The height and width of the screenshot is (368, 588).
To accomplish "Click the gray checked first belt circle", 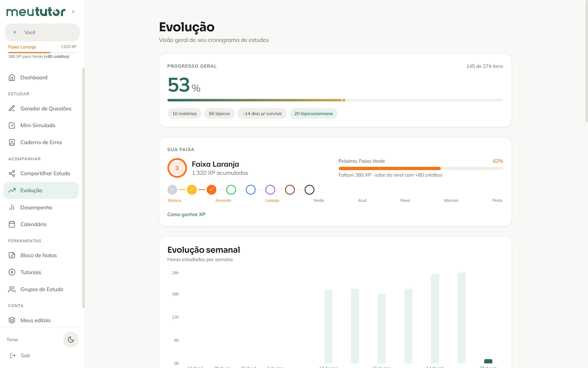I will tap(172, 190).
